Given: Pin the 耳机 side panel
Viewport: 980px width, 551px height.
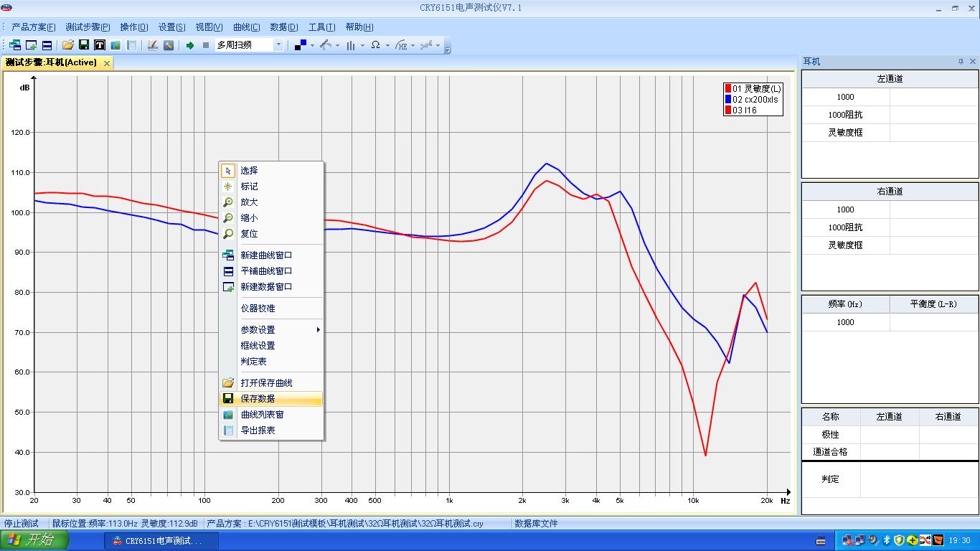Looking at the screenshot, I should coord(961,62).
